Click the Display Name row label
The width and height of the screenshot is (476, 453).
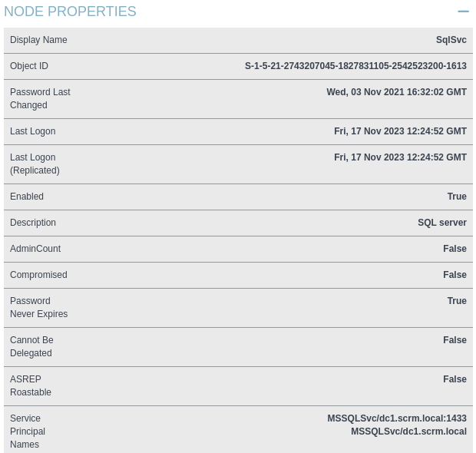[x=38, y=40]
